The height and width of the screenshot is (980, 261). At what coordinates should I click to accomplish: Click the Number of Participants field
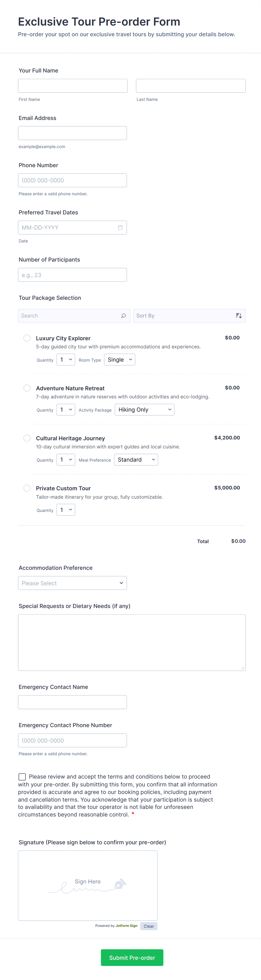pos(72,275)
